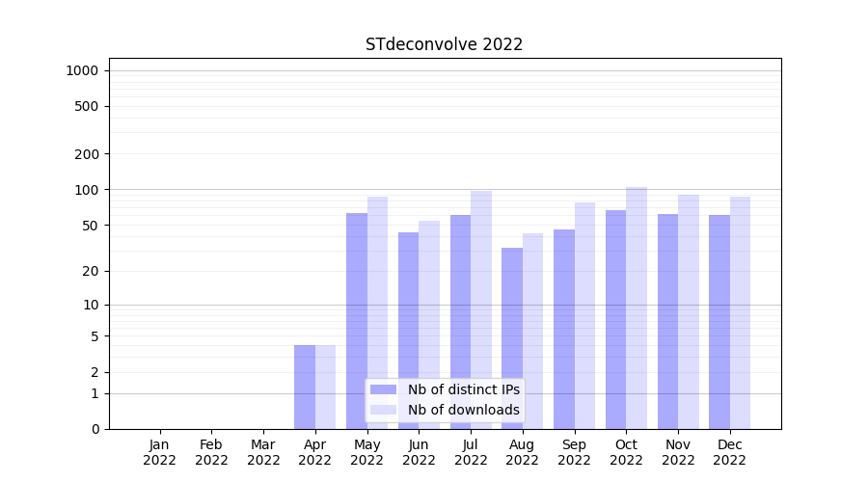This screenshot has height=482, width=868.
Task: Click the April 2022 downloads bar
Action: pyautogui.click(x=326, y=387)
